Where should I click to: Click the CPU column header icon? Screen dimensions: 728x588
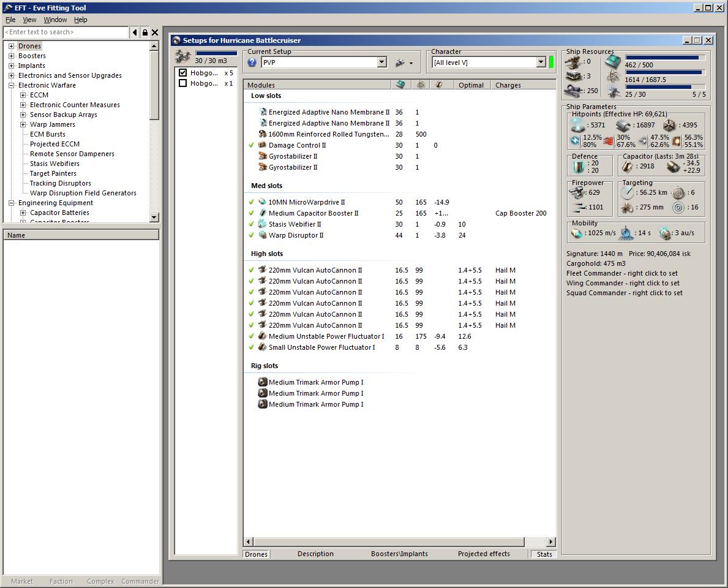point(400,85)
